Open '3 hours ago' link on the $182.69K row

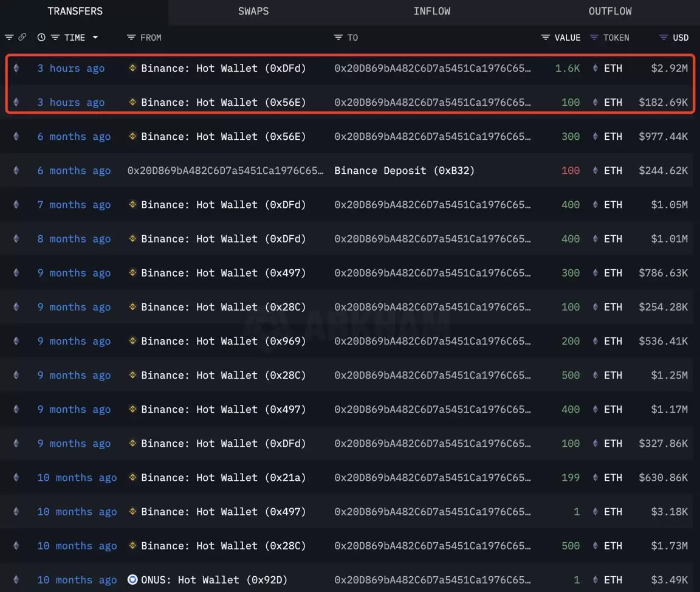71,102
